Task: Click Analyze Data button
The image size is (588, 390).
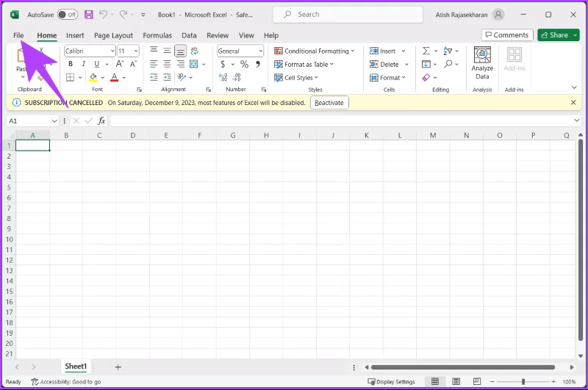Action: coord(482,63)
